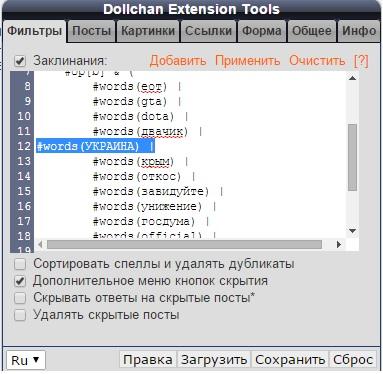This screenshot has width=383, height=374.
Task: Open the Посты tab
Action: pyautogui.click(x=91, y=31)
